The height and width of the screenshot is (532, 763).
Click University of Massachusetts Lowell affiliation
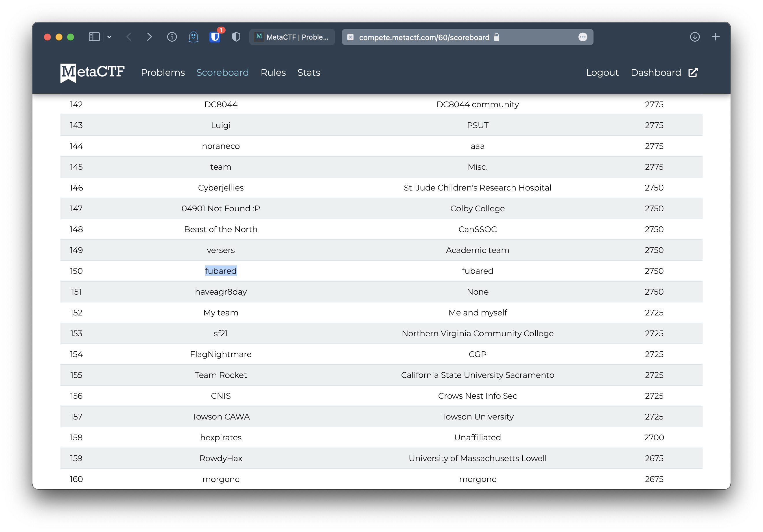point(477,458)
